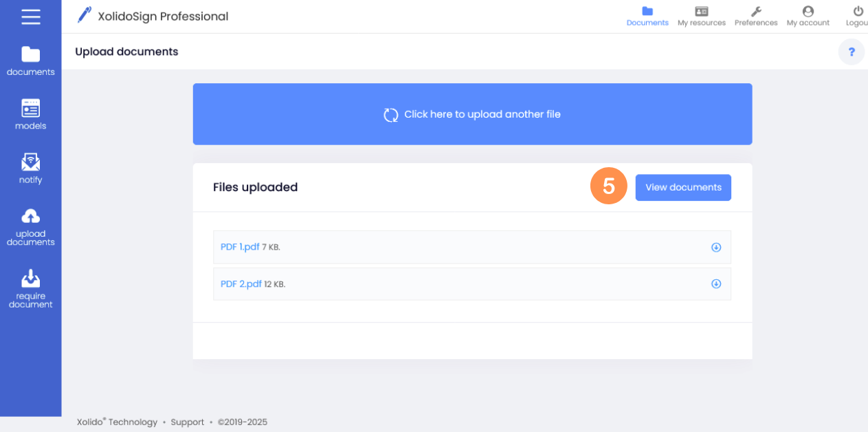
Task: Open documents in the sidebar
Action: click(30, 61)
